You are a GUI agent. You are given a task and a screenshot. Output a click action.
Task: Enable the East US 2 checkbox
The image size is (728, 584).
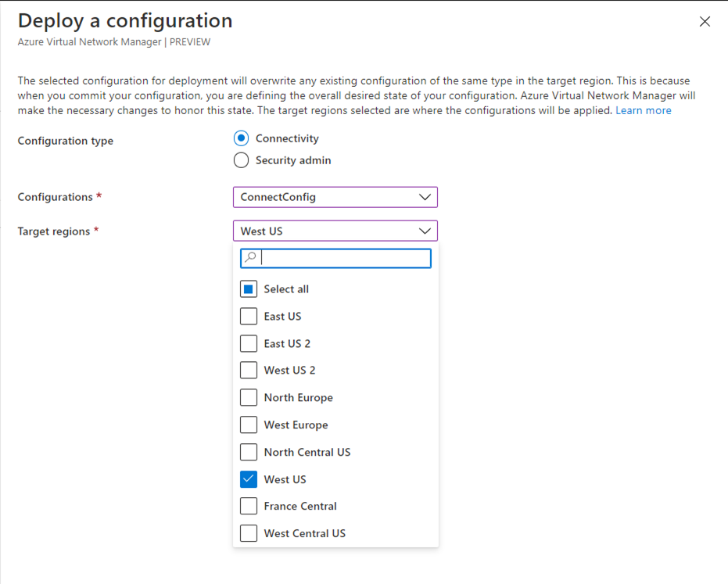(x=249, y=343)
